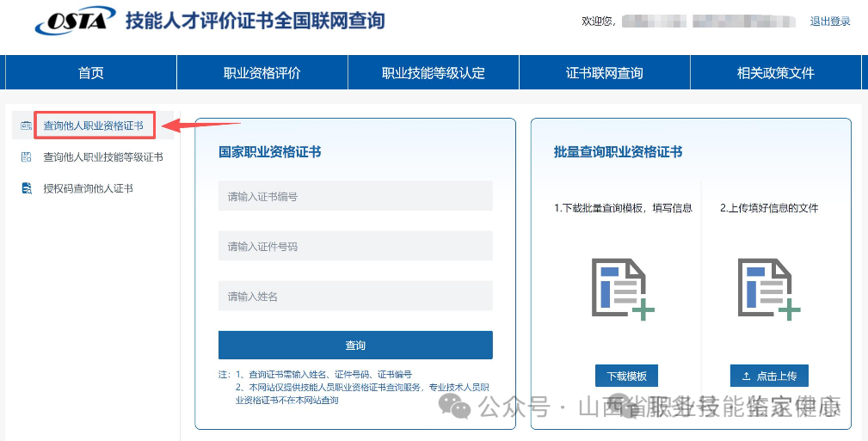Focus the 请输入证书编号 input field
The height and width of the screenshot is (441, 868).
(355, 196)
